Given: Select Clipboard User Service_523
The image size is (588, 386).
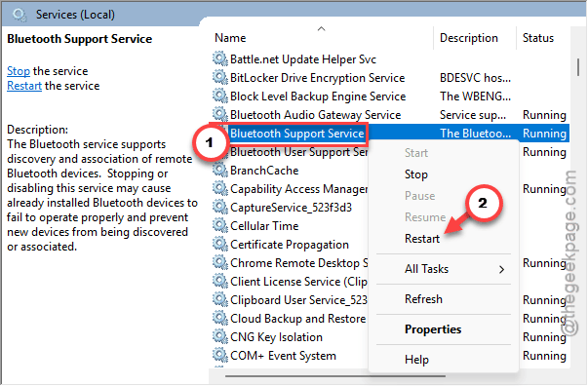Looking at the screenshot, I should [x=298, y=300].
